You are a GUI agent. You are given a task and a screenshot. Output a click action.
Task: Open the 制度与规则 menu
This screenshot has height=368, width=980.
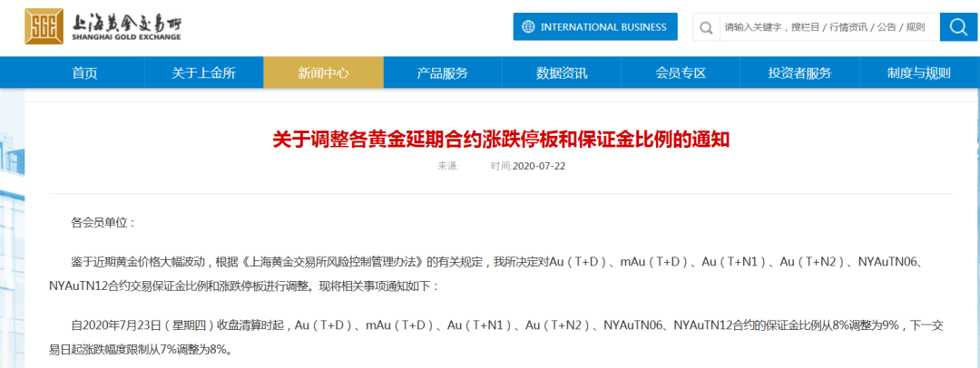click(x=918, y=73)
